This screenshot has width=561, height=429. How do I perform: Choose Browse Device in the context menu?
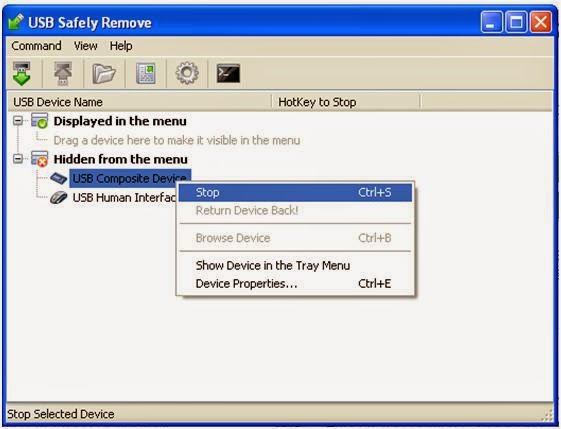click(x=296, y=238)
